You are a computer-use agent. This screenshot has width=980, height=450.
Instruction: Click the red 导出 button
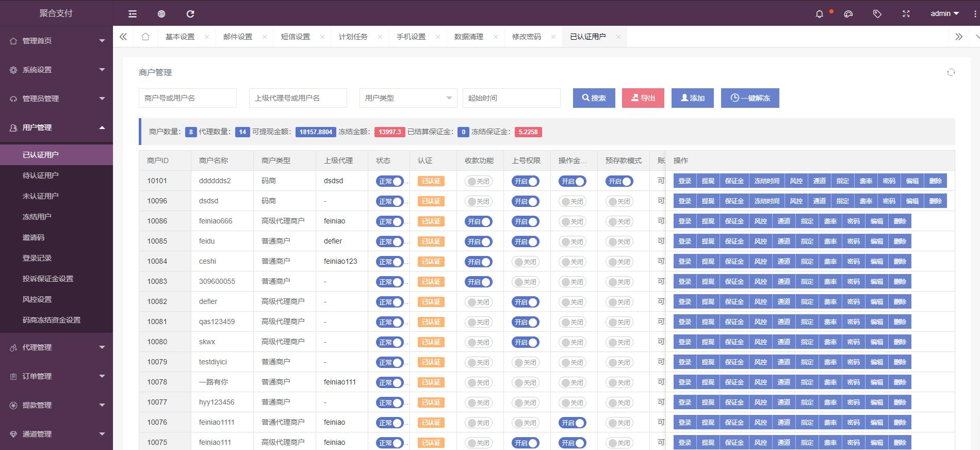pos(643,98)
